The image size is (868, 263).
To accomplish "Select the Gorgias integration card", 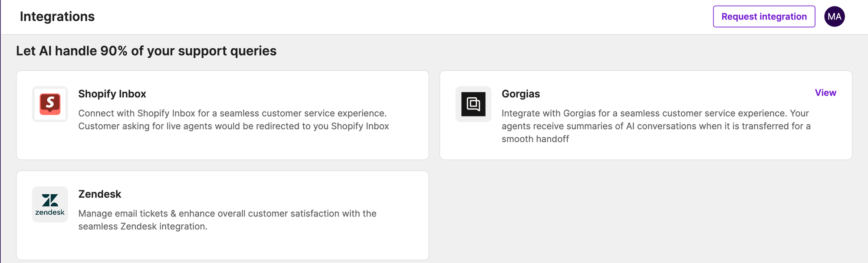I will coord(647,115).
